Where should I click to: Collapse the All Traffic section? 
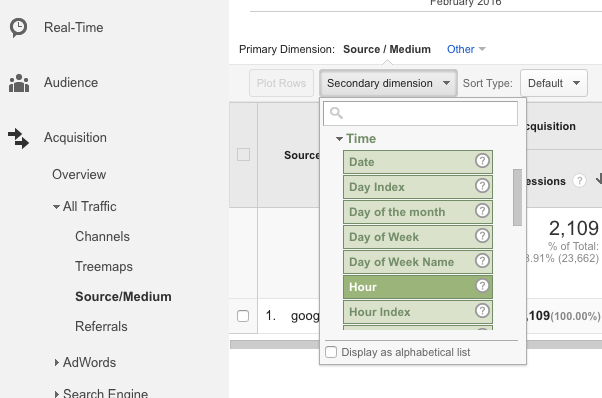(56, 207)
